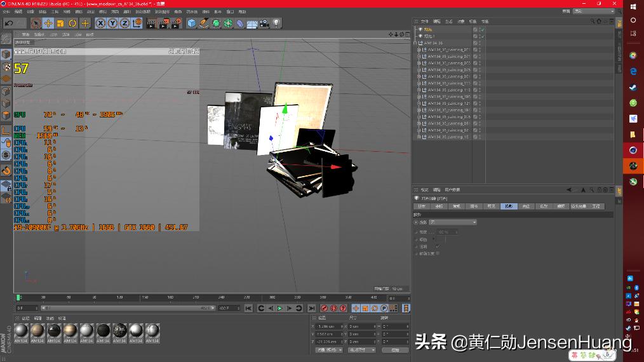Open the shadow type dropdown
The height and width of the screenshot is (362, 644).
click(x=453, y=222)
